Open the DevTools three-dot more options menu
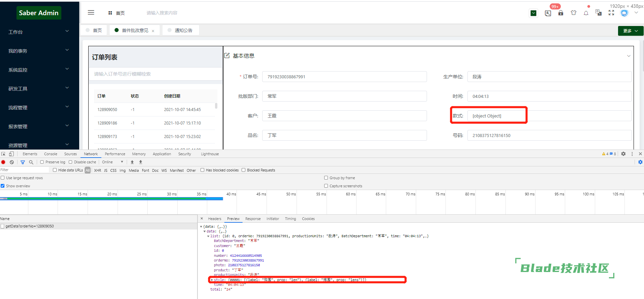This screenshot has height=299, width=644. [632, 154]
